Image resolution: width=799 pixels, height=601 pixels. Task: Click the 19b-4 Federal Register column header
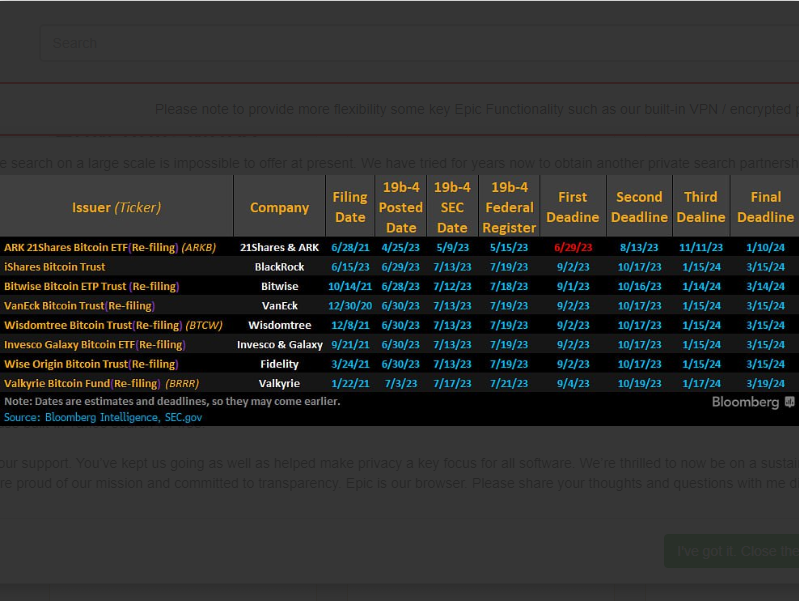click(509, 207)
